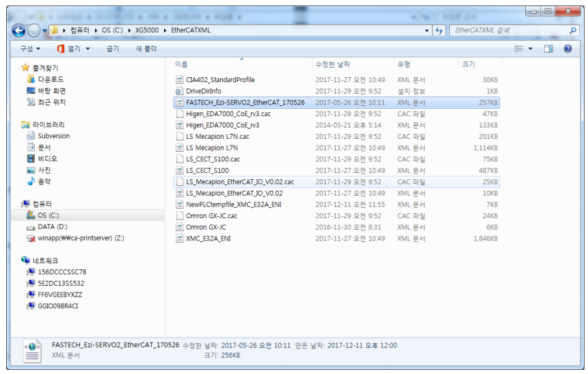Click the Higen_EDA7000_CoE_rv3 XML file icon
The width and height of the screenshot is (588, 374).
pos(180,125)
